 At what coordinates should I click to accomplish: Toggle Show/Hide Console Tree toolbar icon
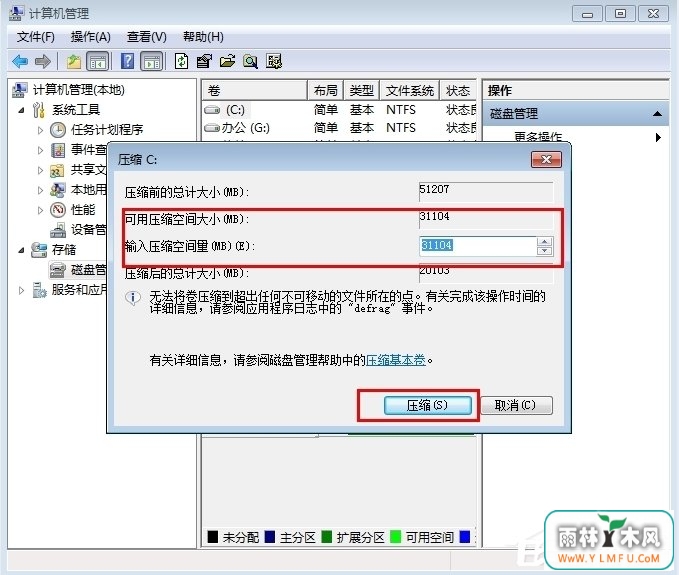(98, 61)
